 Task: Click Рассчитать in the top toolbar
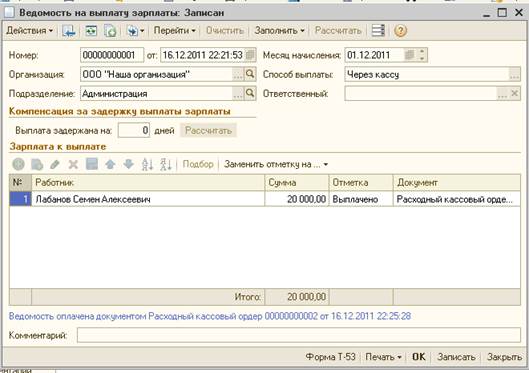tap(338, 31)
